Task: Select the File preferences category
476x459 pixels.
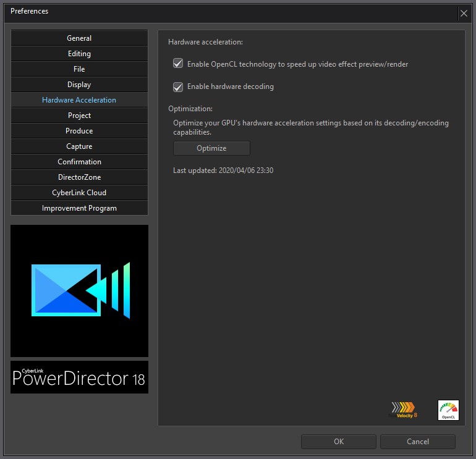Action: tap(79, 69)
